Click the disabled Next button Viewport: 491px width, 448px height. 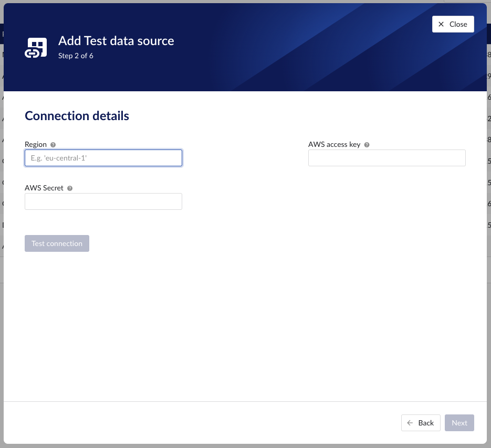pos(459,423)
